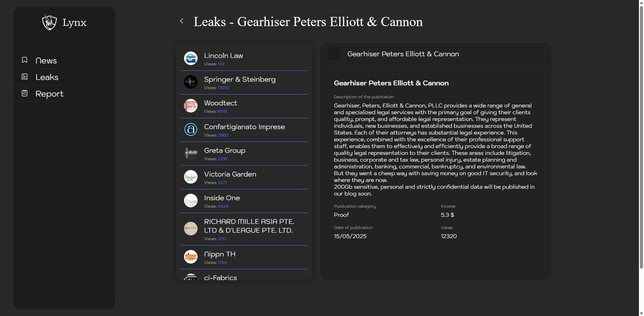
Task: Open the News menu item
Action: [x=46, y=61]
